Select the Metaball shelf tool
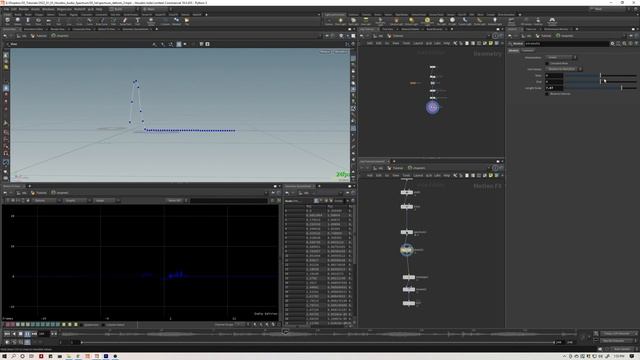Viewport: 640px width, 360px height. 176,21
